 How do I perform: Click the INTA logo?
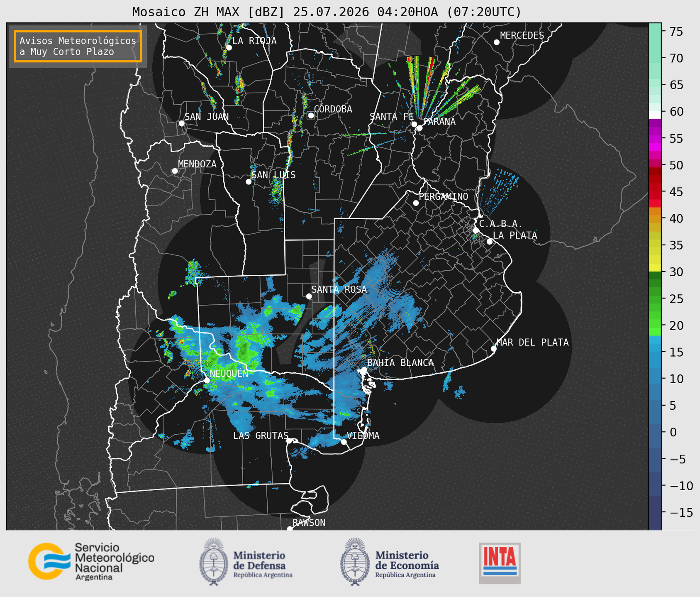click(x=500, y=563)
